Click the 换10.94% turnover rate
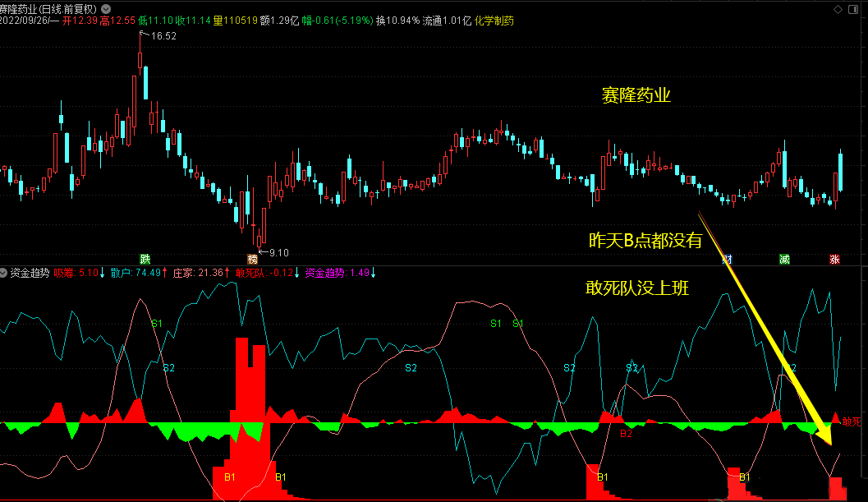The width and height of the screenshot is (868, 502). pos(398,21)
